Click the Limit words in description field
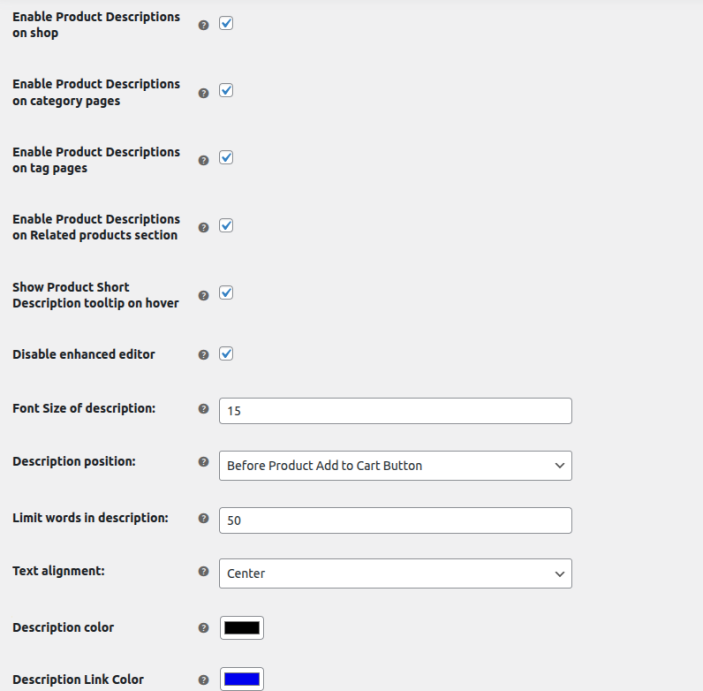703x691 pixels. pos(395,520)
